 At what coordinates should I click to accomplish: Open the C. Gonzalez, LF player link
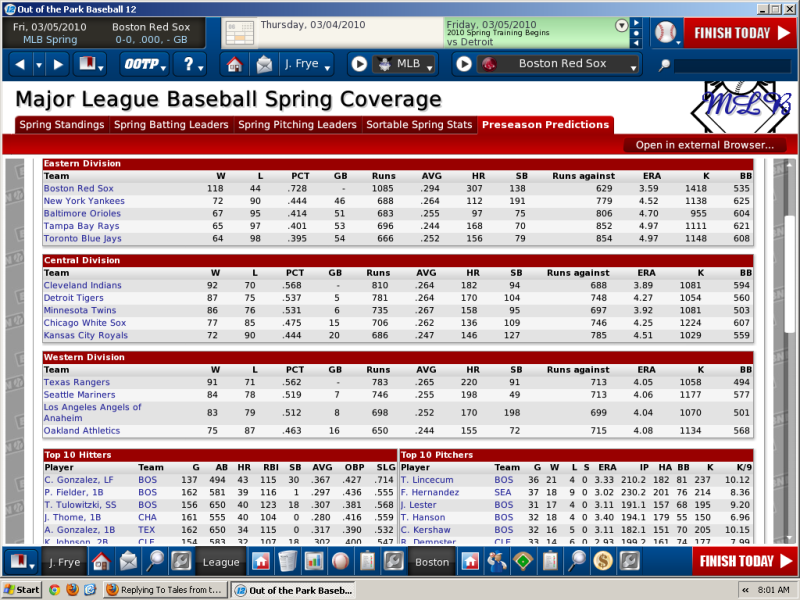[x=79, y=480]
